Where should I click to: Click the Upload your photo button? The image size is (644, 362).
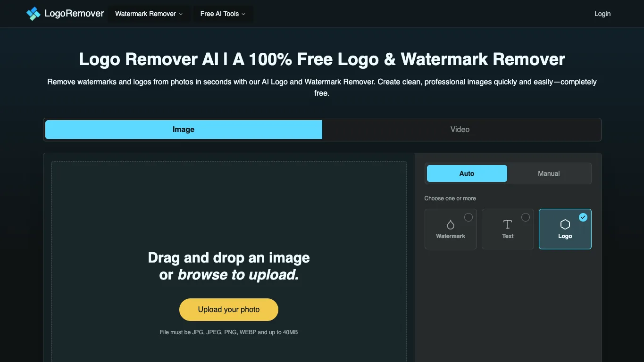pyautogui.click(x=229, y=310)
